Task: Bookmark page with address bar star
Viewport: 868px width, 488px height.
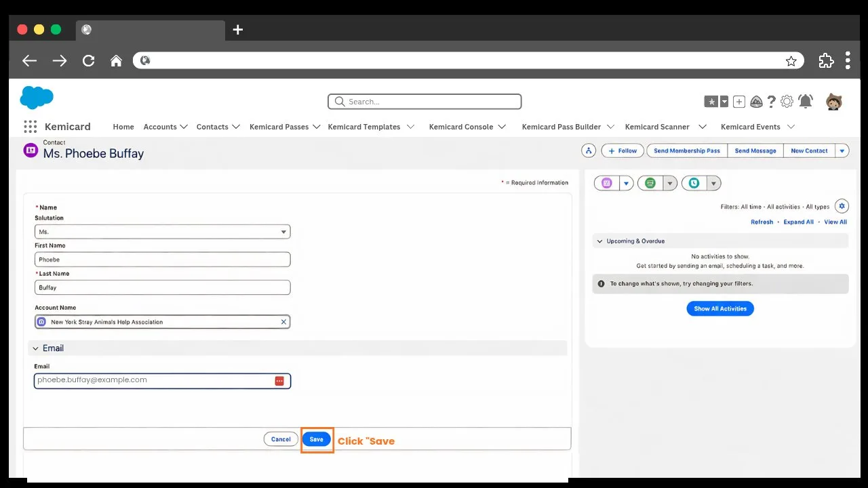Action: click(791, 61)
